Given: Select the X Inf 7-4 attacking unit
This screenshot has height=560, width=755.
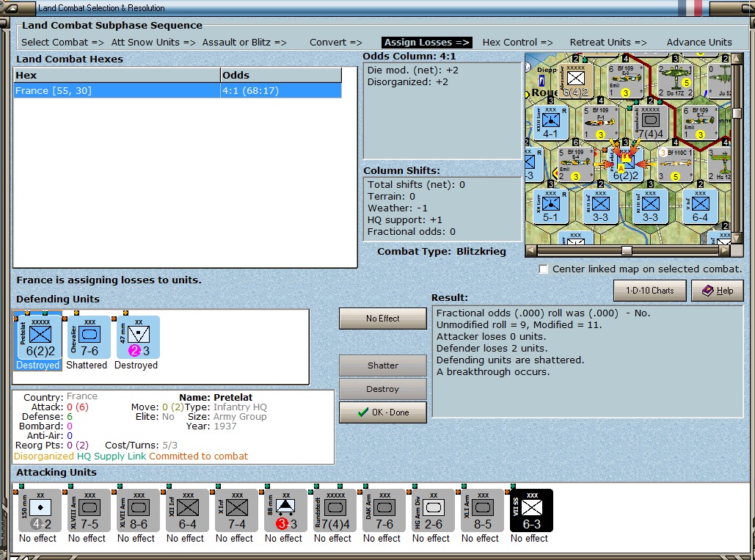Looking at the screenshot, I should [x=236, y=511].
